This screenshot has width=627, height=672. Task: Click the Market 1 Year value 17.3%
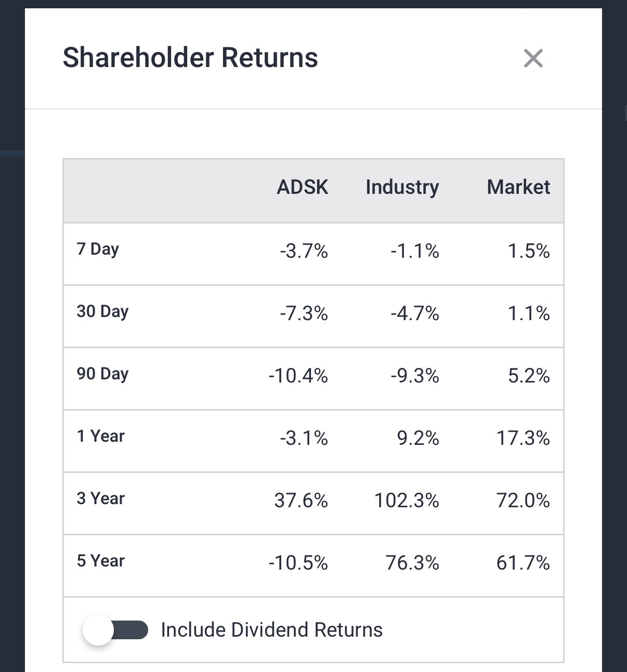pyautogui.click(x=523, y=439)
